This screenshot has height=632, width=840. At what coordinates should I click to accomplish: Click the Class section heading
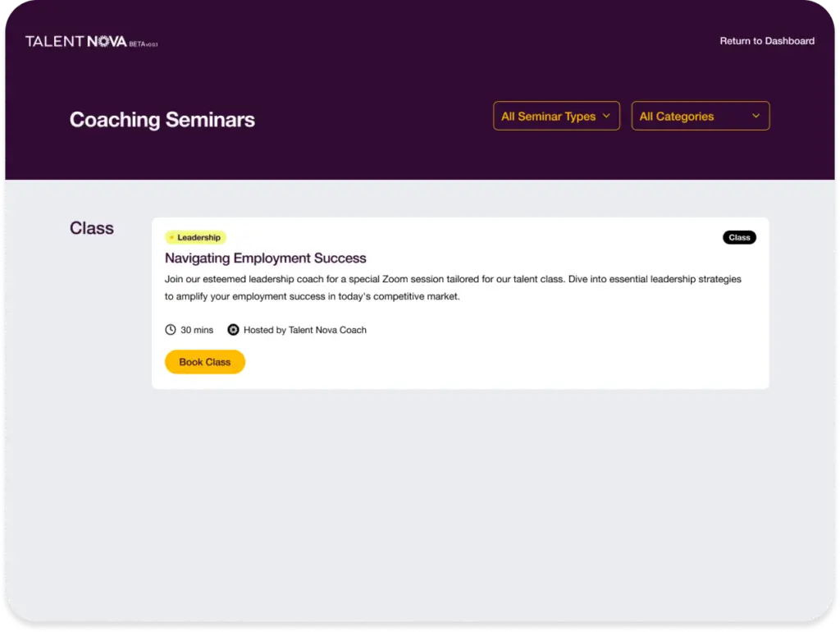click(x=92, y=228)
